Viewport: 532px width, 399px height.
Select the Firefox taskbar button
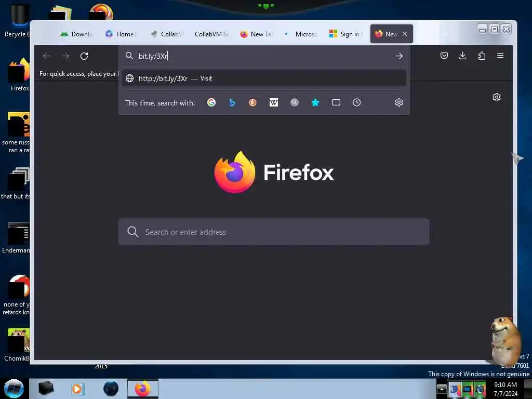tap(143, 389)
